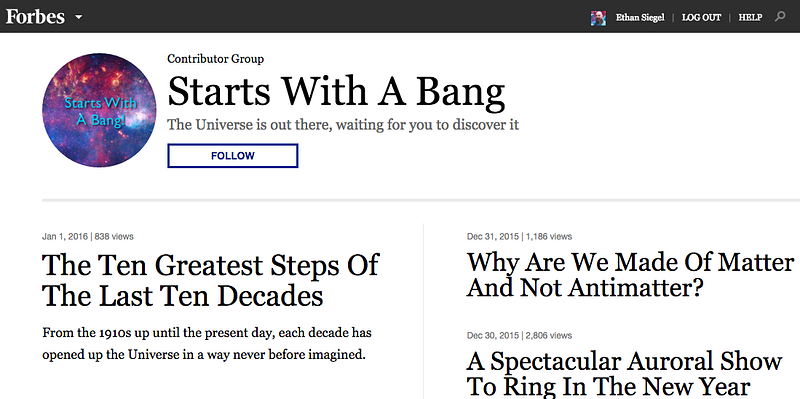Screen dimensions: 800x399
Task: Open Why Are We Made Of Matter article
Action: pyautogui.click(x=631, y=275)
